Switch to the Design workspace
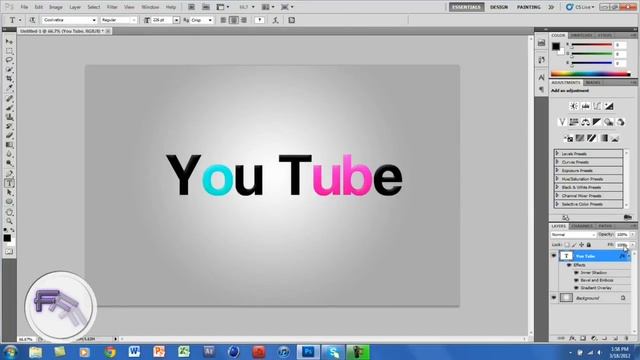640x360 pixels. tap(499, 7)
